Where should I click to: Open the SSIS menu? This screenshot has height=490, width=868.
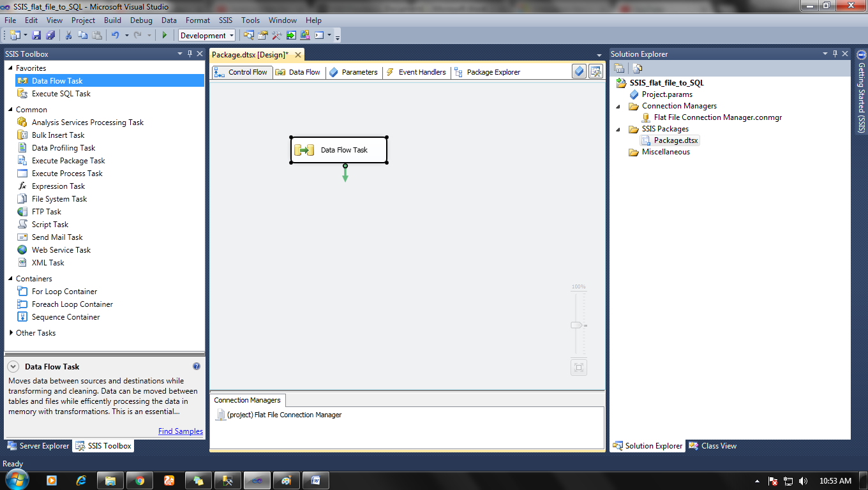click(225, 20)
